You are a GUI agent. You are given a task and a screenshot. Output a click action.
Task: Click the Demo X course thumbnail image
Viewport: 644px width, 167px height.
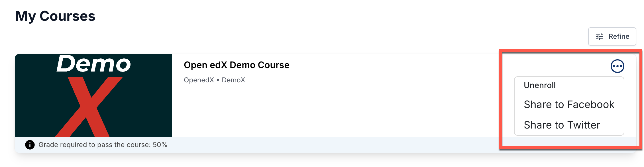point(93,95)
